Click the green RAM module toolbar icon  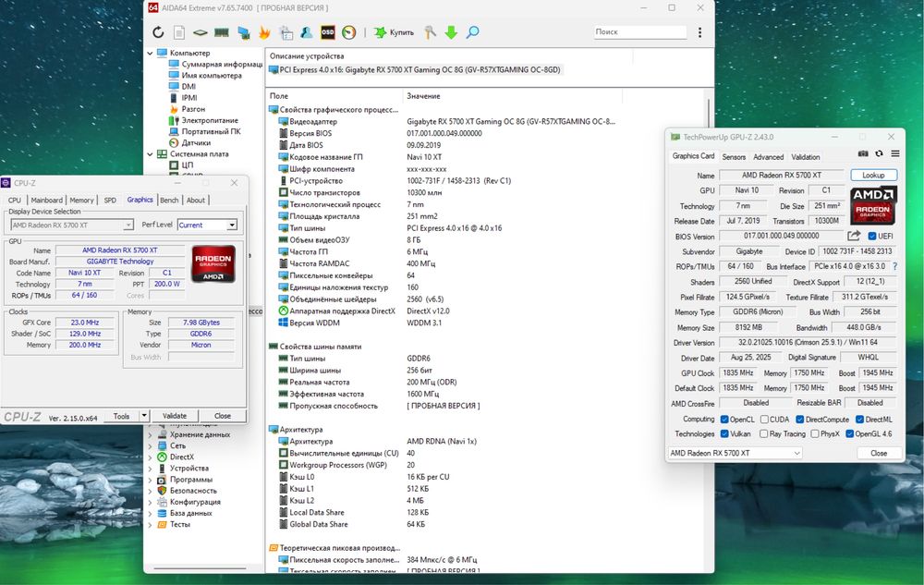[x=222, y=32]
